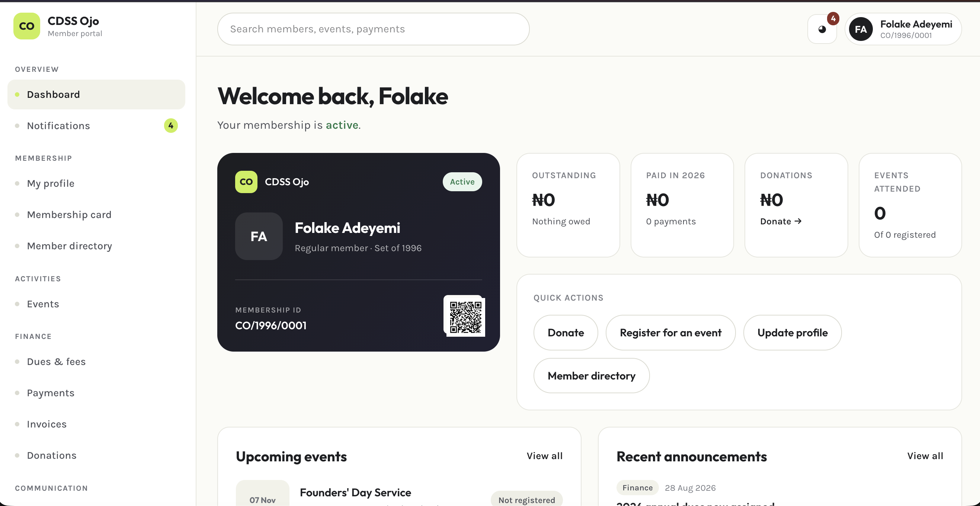Click the CO badge on membership card
Image resolution: width=980 pixels, height=506 pixels.
(246, 182)
